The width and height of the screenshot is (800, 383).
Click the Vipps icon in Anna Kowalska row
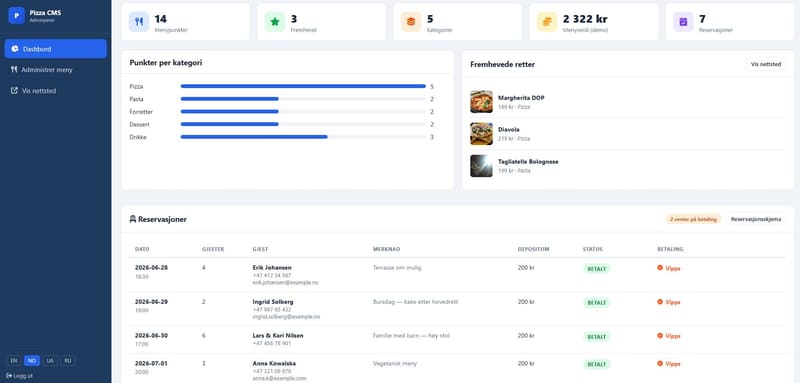pyautogui.click(x=660, y=364)
